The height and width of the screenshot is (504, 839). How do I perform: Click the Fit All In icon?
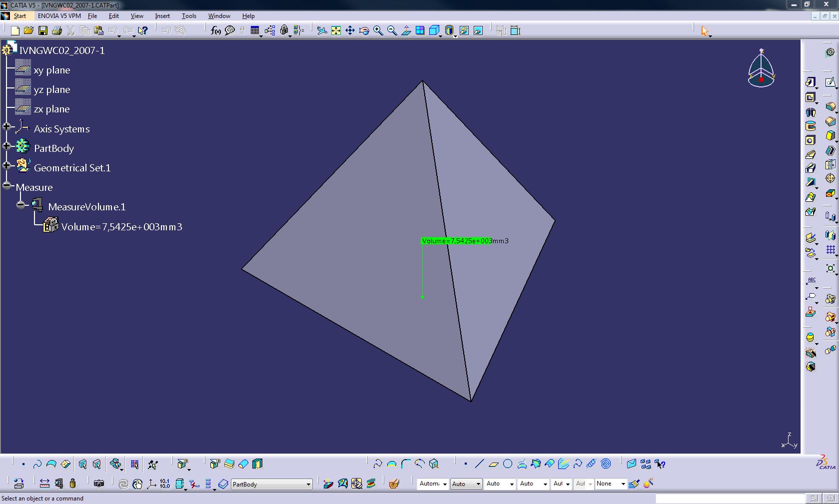336,31
